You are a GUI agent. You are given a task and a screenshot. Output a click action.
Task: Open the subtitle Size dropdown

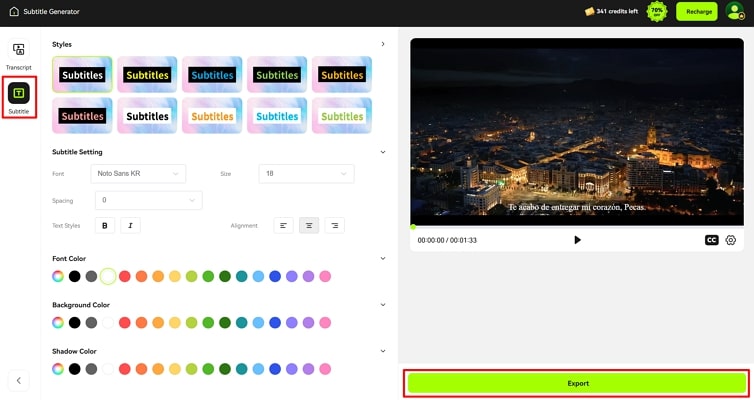306,174
